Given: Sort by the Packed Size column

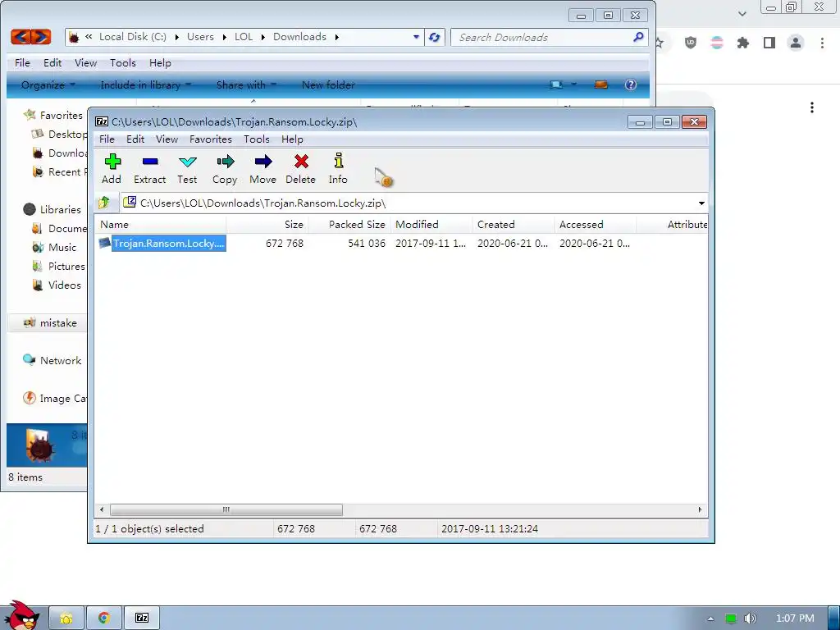Looking at the screenshot, I should click(x=349, y=225).
